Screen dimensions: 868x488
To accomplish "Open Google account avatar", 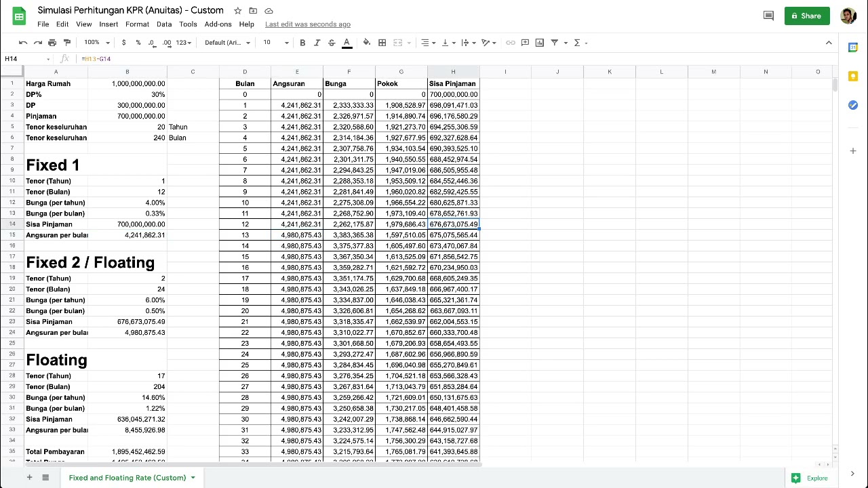I will [x=848, y=16].
